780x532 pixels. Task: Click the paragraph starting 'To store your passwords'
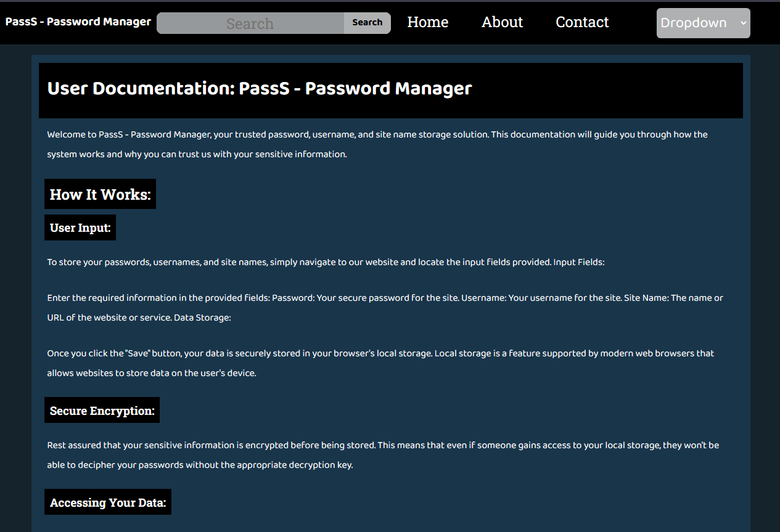click(x=326, y=262)
